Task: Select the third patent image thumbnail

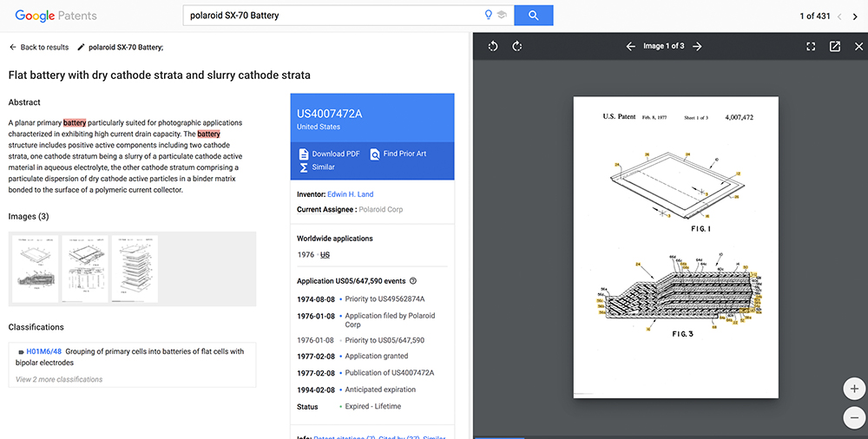Action: point(133,268)
